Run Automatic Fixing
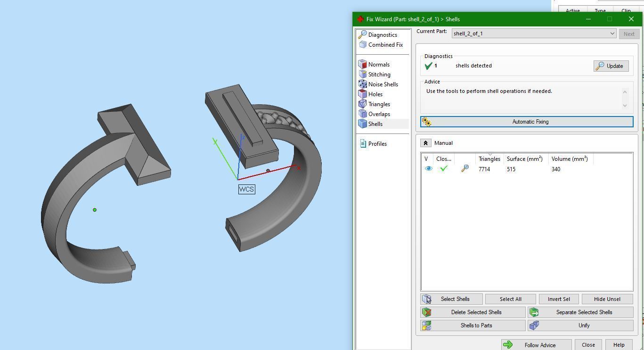644x350 pixels. [x=527, y=122]
